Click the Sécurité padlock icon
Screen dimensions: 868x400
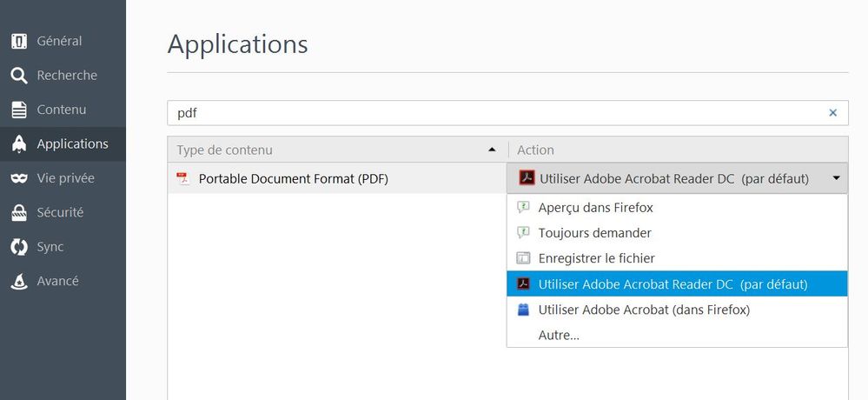pos(19,213)
